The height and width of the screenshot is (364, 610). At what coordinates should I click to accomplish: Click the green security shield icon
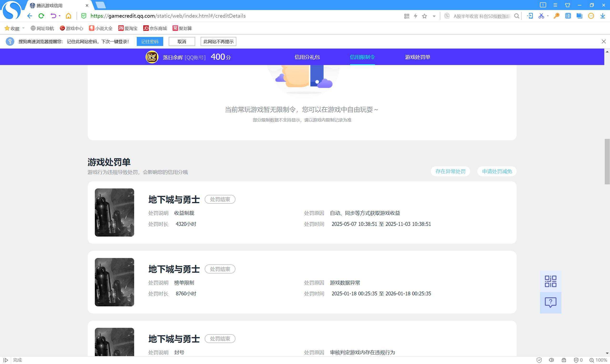[84, 16]
